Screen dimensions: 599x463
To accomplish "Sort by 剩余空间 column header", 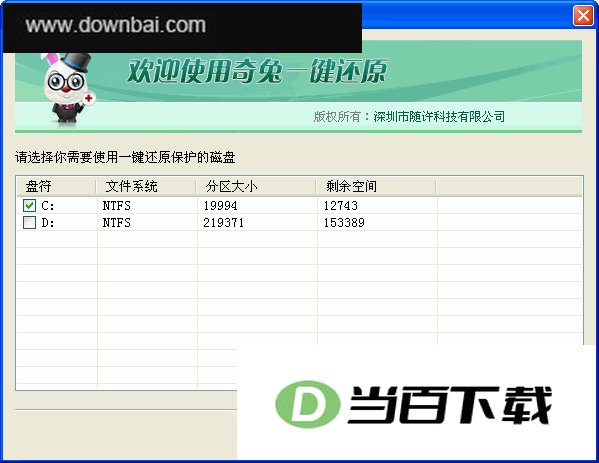I will point(376,186).
